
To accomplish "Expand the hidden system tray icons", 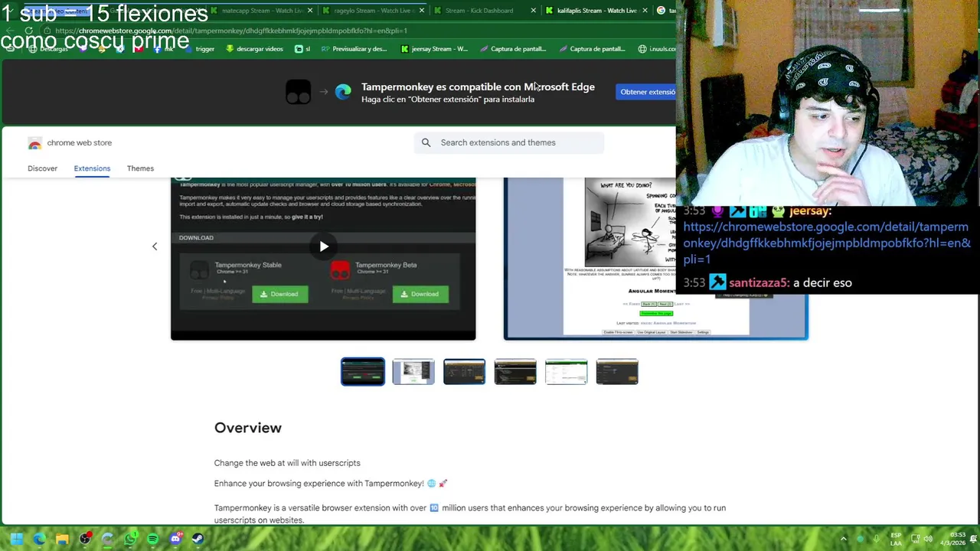I will coord(844,539).
